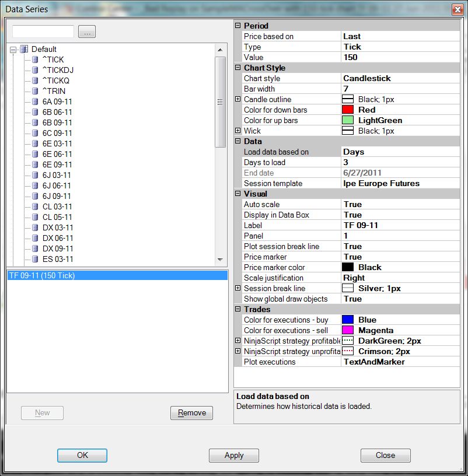Click the ES 03-11 instrument icon

tap(35, 259)
